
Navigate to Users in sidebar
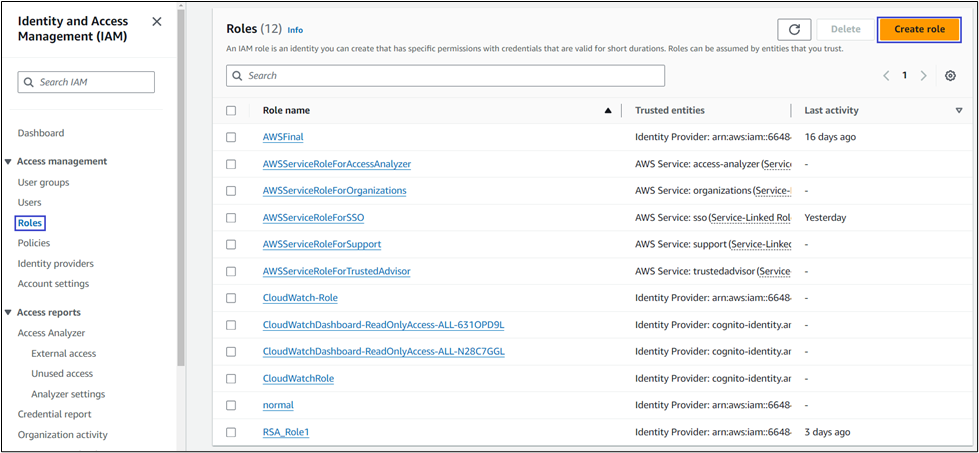coord(29,203)
